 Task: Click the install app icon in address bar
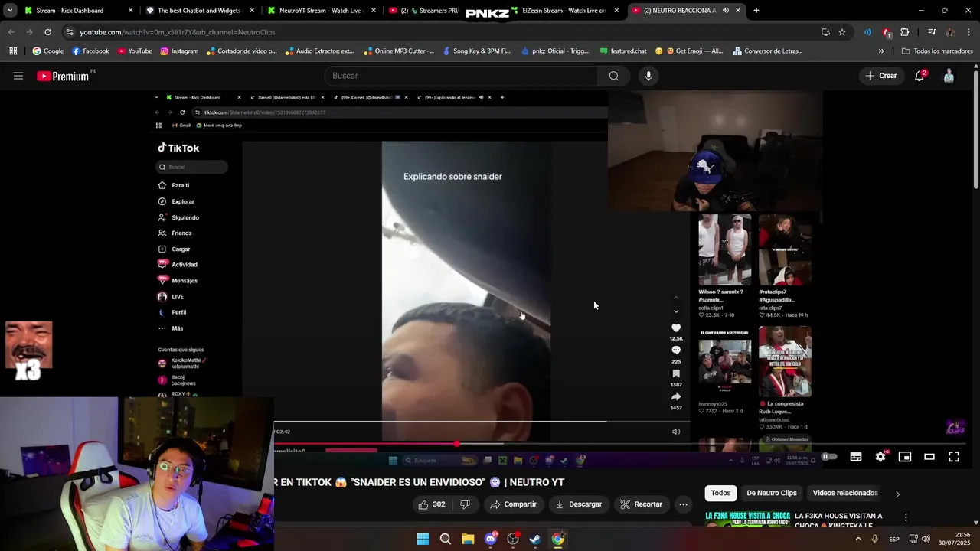tap(825, 32)
